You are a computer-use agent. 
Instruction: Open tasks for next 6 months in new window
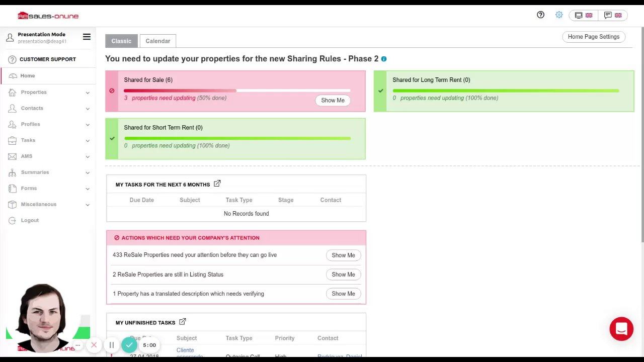click(217, 184)
